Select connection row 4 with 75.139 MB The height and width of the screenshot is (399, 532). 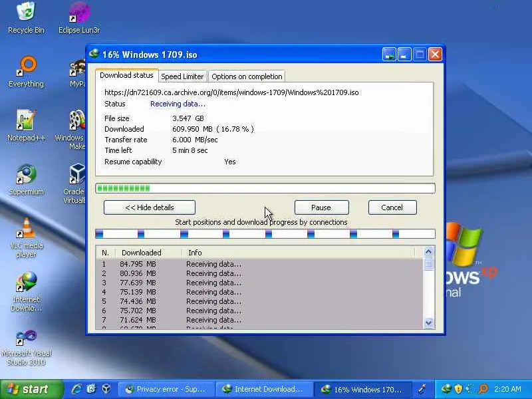pos(259,292)
